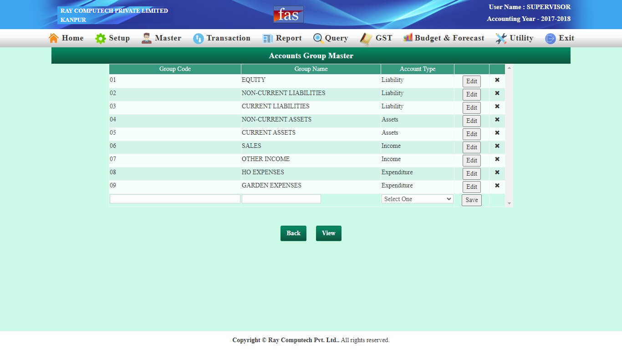Click Expenditure type in HO EXPENSES row
The image size is (622, 364).
[x=397, y=172]
